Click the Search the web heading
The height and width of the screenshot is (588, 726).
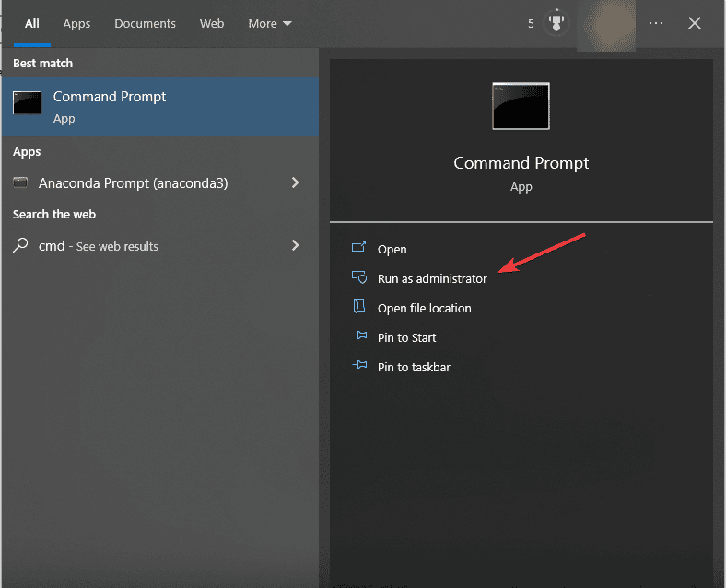pos(54,215)
